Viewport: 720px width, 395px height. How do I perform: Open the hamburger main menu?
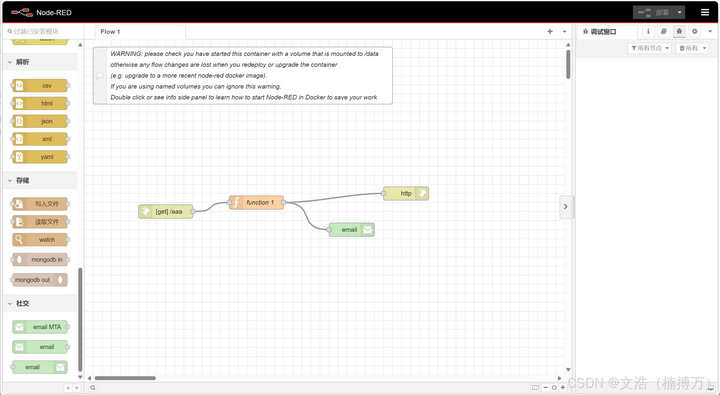click(x=705, y=12)
